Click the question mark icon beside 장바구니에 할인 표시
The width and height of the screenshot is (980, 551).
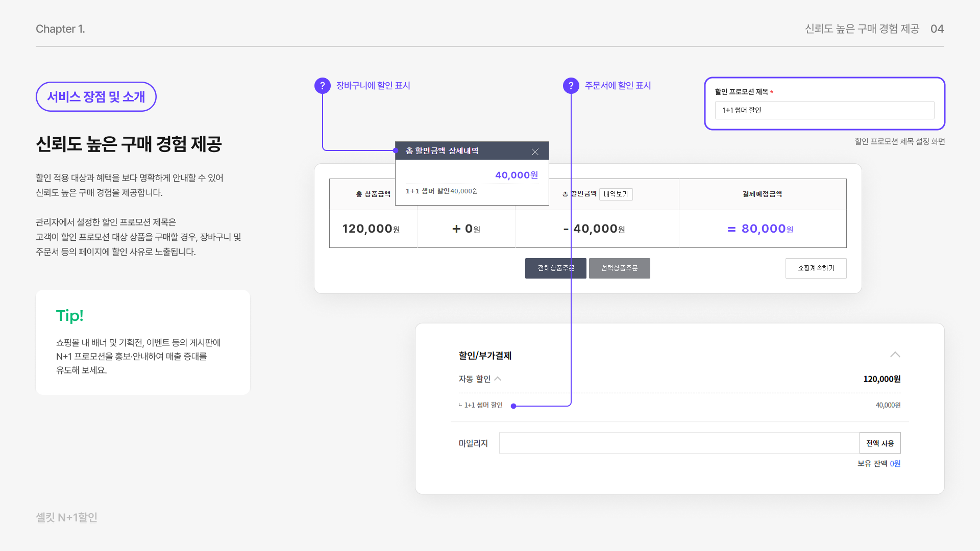(x=322, y=86)
